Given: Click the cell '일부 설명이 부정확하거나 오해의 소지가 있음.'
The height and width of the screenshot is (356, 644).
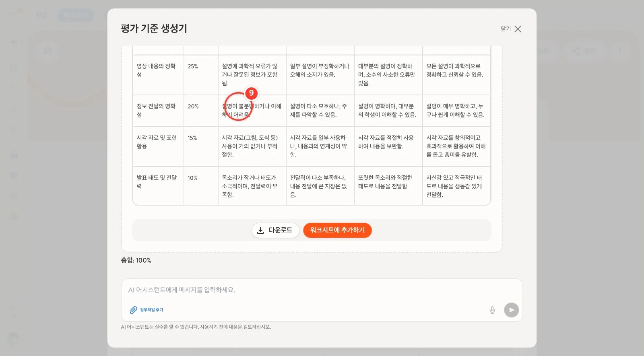Looking at the screenshot, I should coord(320,75).
